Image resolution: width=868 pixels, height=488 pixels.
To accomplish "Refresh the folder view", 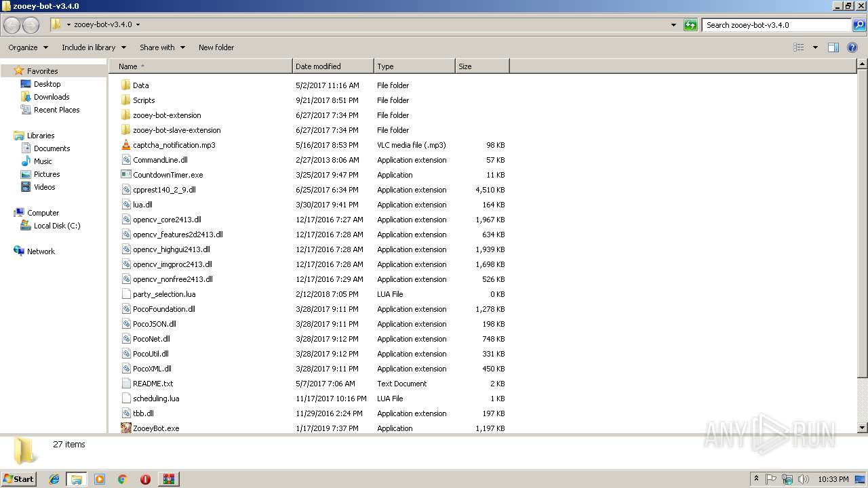I will [690, 25].
